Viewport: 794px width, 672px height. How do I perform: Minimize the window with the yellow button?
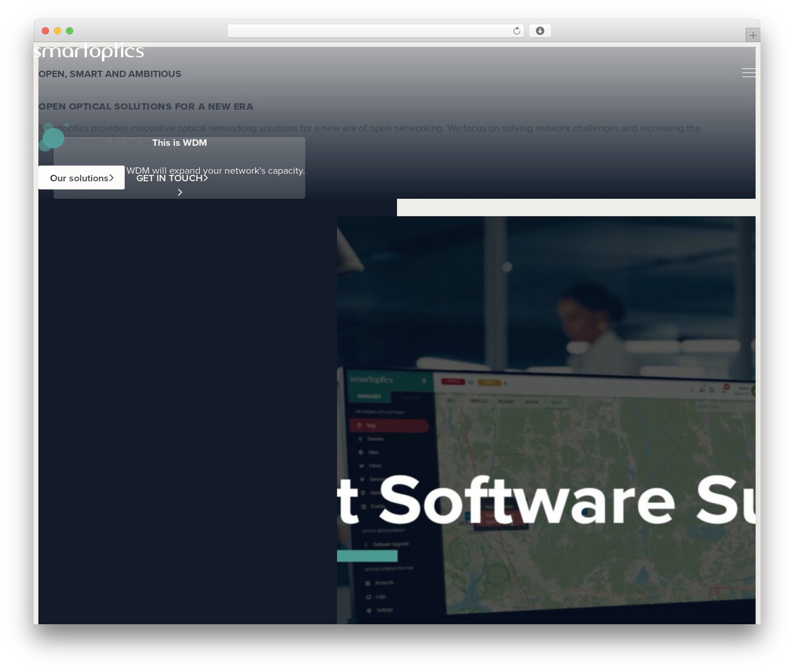click(x=58, y=31)
